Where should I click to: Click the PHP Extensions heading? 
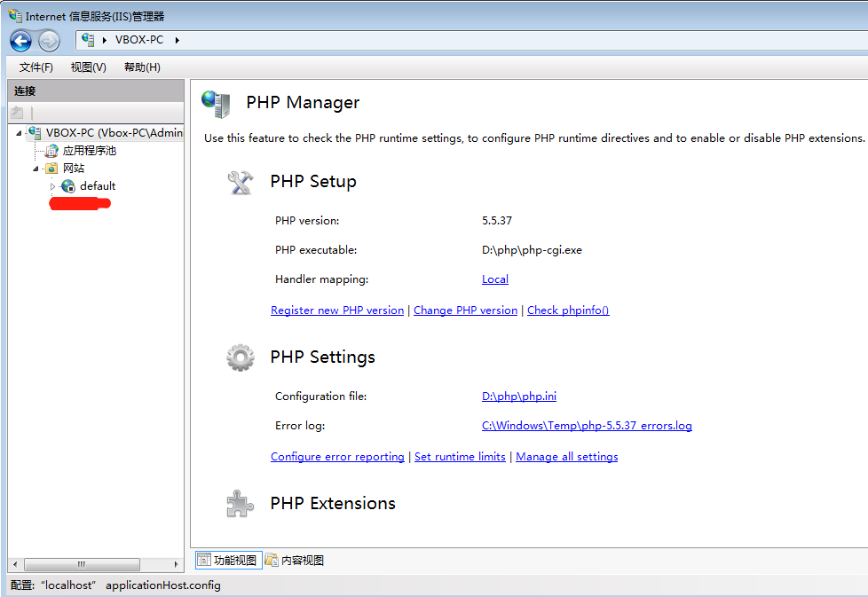click(x=333, y=503)
